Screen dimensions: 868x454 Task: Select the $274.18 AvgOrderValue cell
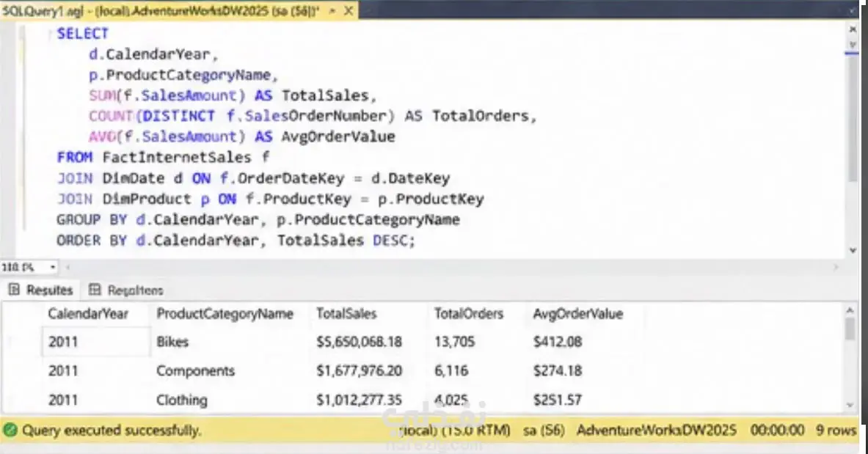558,370
